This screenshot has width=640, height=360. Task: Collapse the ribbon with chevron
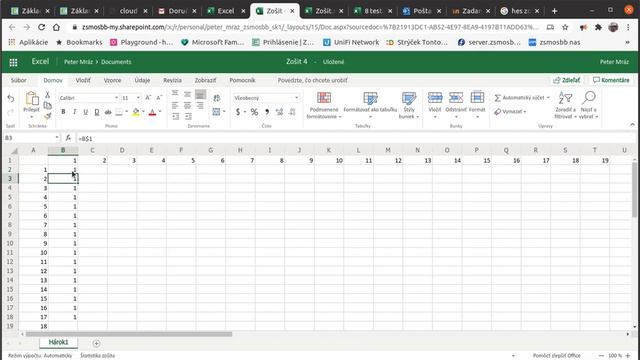tap(632, 124)
